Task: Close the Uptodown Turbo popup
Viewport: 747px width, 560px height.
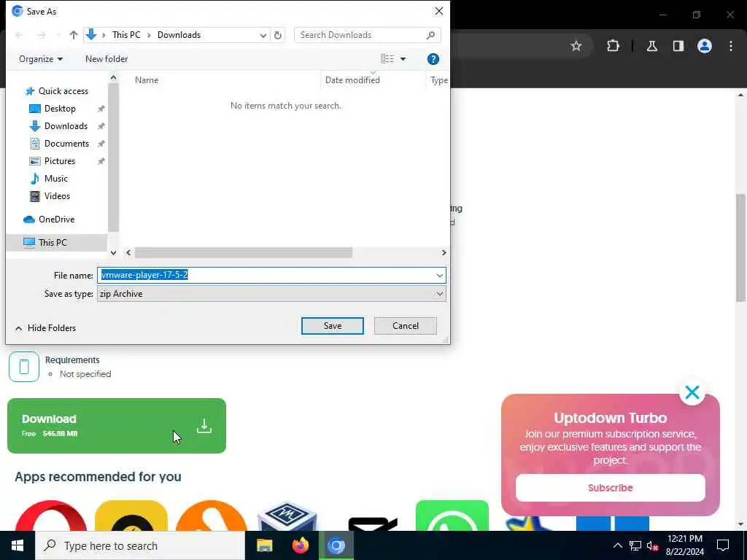Action: coord(692,392)
